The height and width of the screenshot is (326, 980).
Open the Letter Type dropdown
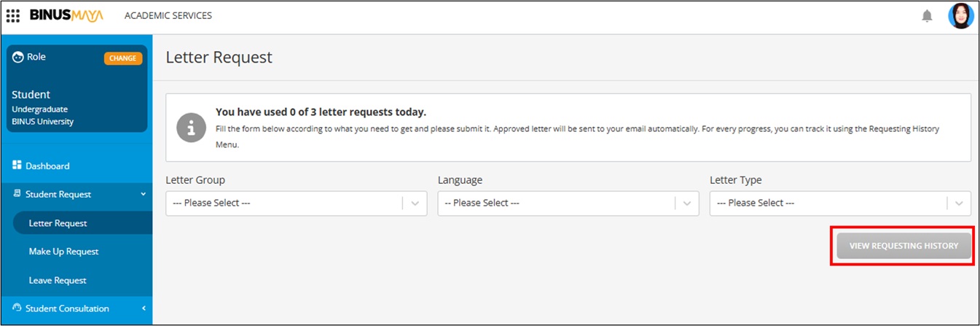coord(840,203)
